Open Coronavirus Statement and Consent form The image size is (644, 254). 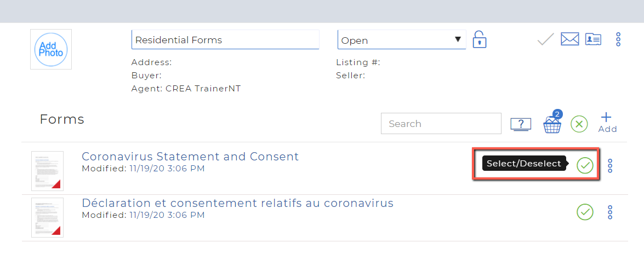pos(190,157)
